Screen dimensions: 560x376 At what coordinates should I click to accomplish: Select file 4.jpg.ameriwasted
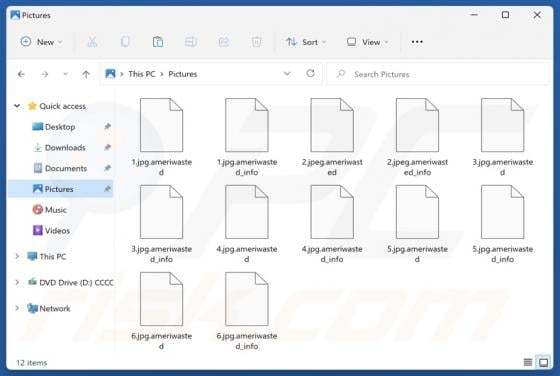coord(247,224)
